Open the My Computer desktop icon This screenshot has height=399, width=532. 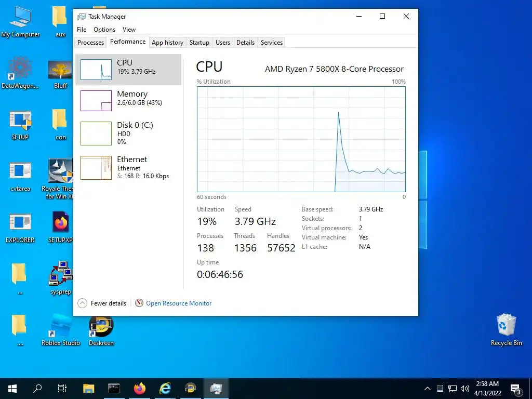coord(20,22)
